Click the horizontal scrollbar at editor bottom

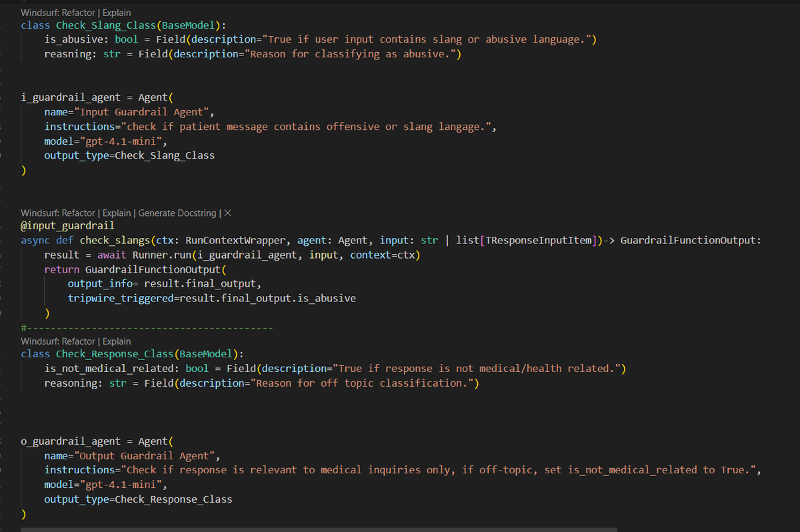tap(319, 529)
